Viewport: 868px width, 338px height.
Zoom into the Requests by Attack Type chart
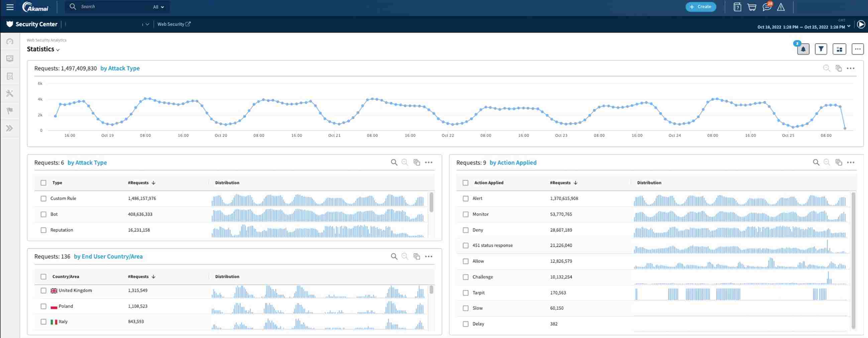(827, 68)
